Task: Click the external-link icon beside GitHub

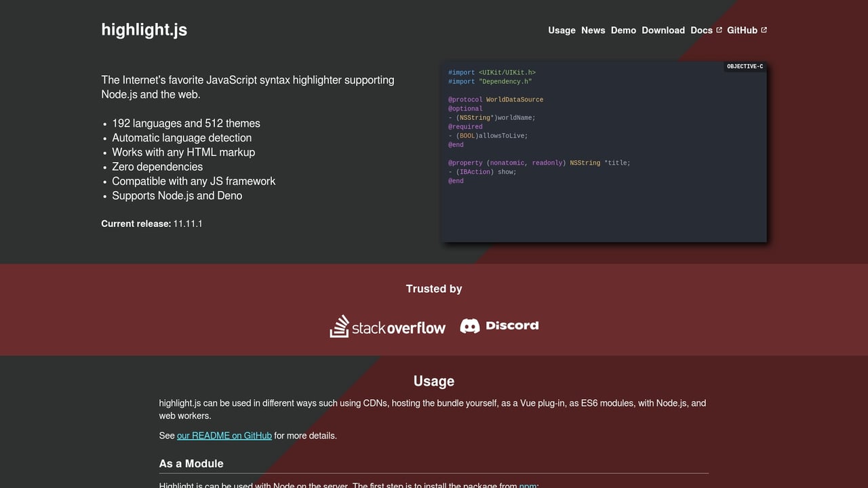Action: click(x=764, y=30)
